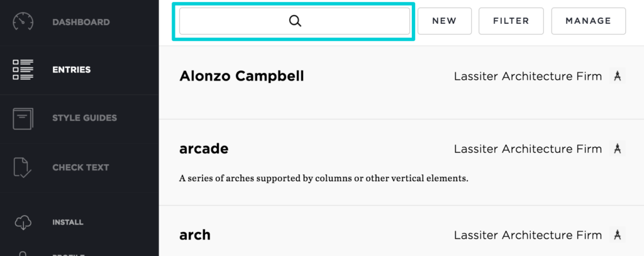Click compass icon on arch entry row
Viewport: 644px width, 256px height.
(x=617, y=235)
